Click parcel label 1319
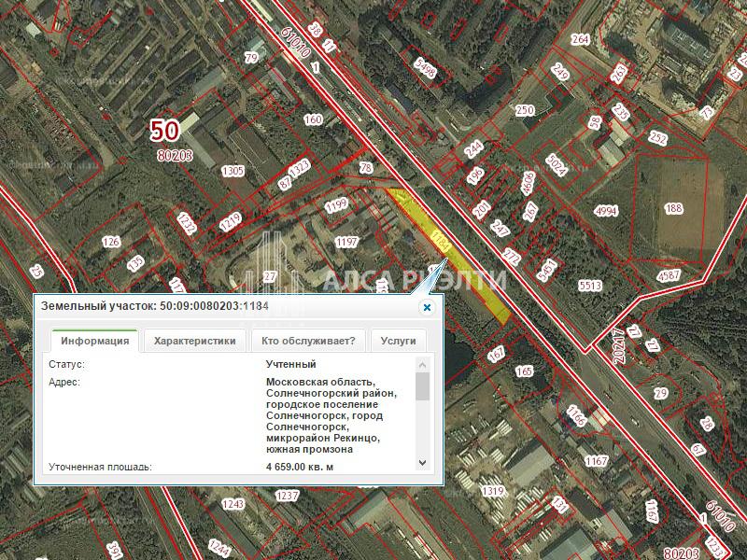This screenshot has width=747, height=560. click(493, 491)
